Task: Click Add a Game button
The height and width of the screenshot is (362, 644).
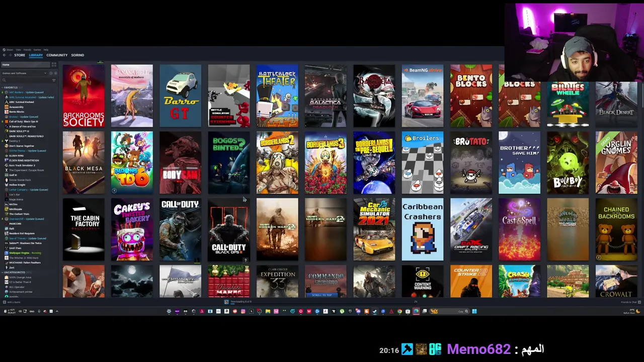Action: [x=12, y=302]
